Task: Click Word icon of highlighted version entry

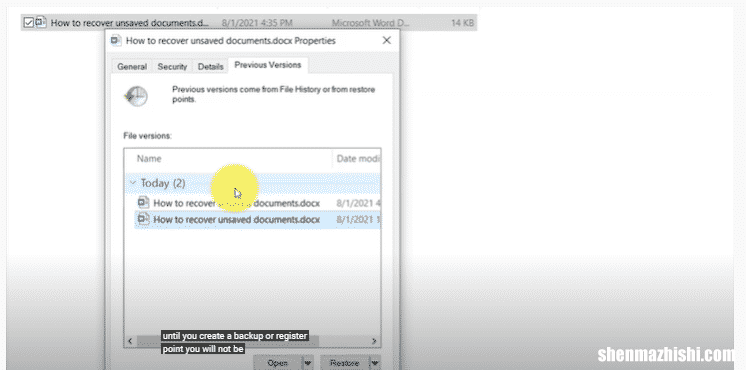Action: coord(143,219)
